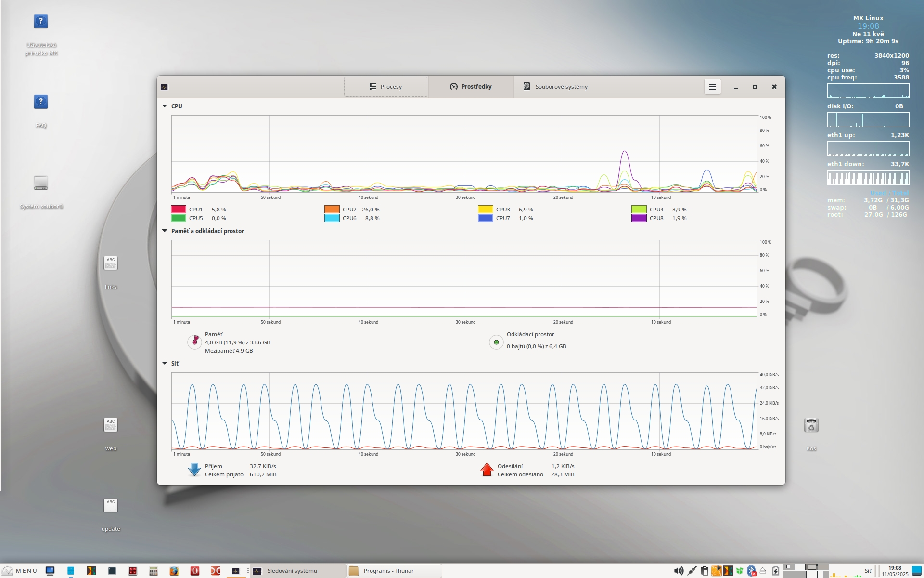Click the Uptime: 9h 20m 9s conky text

tap(868, 41)
